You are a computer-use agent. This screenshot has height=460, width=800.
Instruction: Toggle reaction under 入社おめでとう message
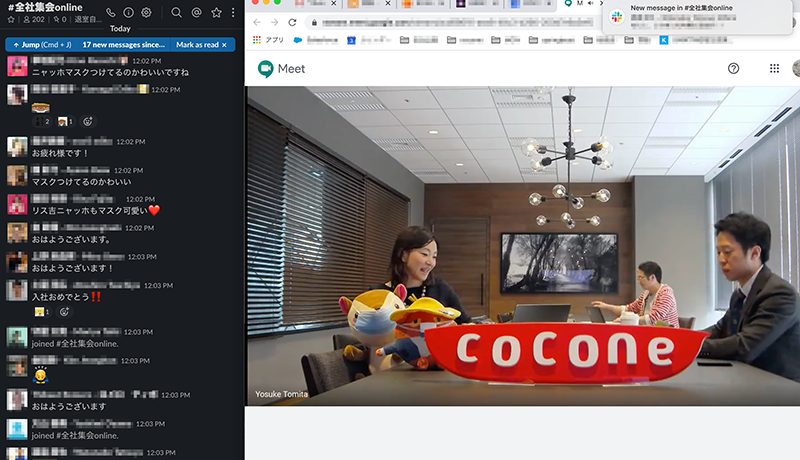[x=41, y=311]
